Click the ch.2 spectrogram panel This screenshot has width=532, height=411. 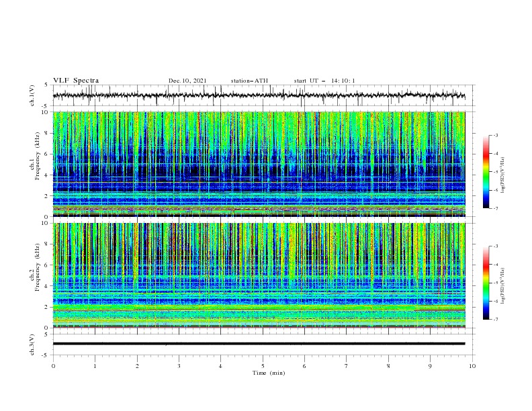259,275
